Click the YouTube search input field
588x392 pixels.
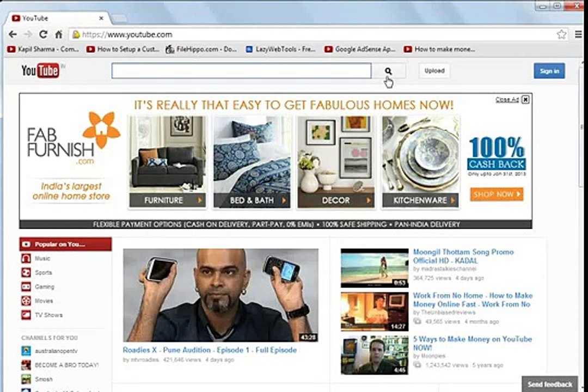pyautogui.click(x=241, y=71)
